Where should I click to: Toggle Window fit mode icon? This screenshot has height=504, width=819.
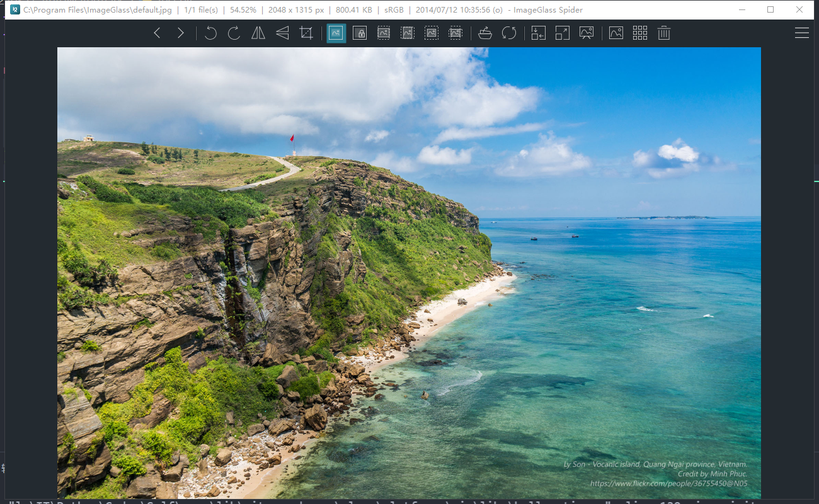[x=539, y=33]
